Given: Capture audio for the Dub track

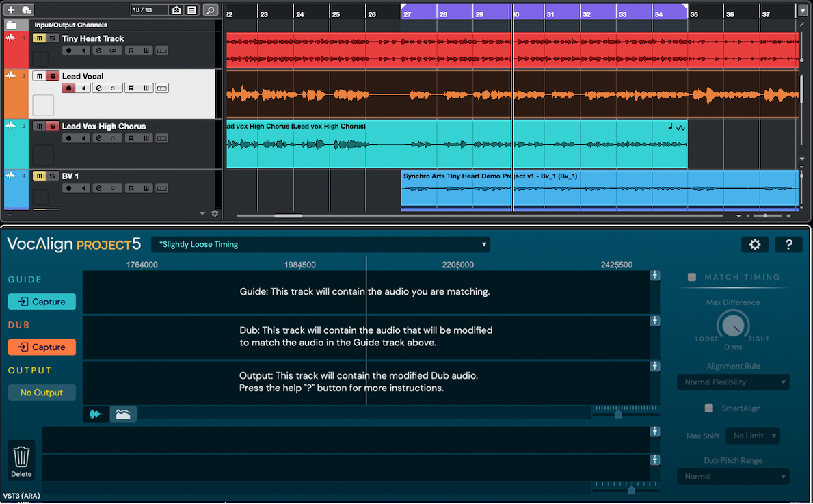Looking at the screenshot, I should [42, 347].
